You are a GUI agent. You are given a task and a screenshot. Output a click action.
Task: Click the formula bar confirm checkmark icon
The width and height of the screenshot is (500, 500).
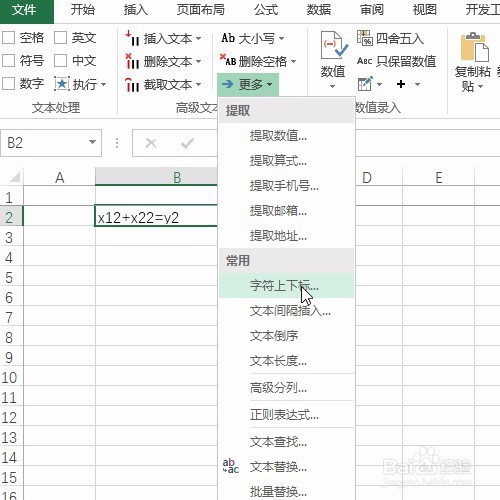tap(187, 143)
